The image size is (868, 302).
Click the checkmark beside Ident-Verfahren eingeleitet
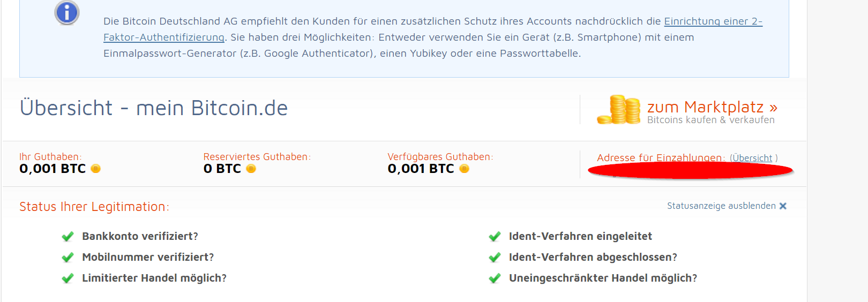(x=495, y=237)
